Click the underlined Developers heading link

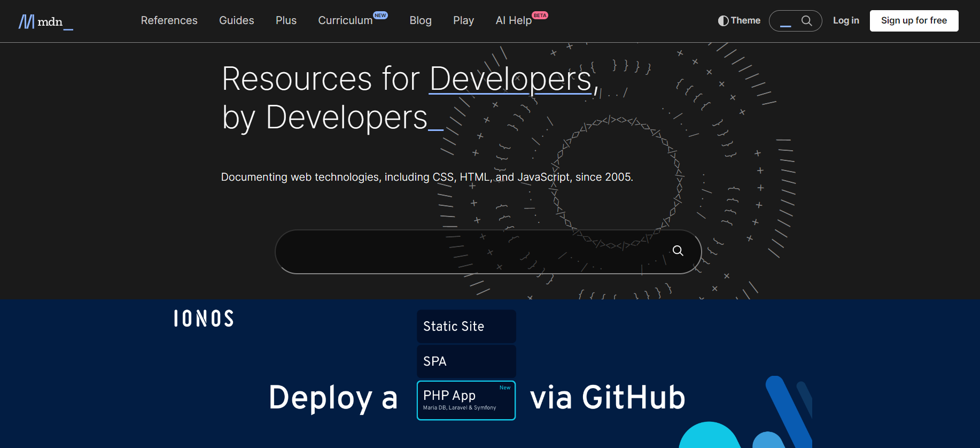point(511,79)
